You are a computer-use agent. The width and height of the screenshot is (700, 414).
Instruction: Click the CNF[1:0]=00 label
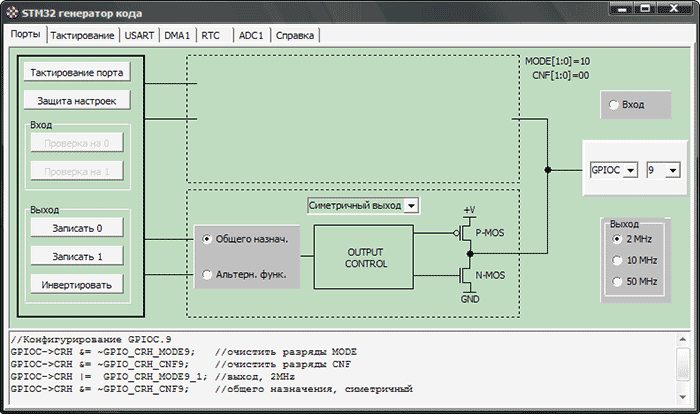pos(561,75)
